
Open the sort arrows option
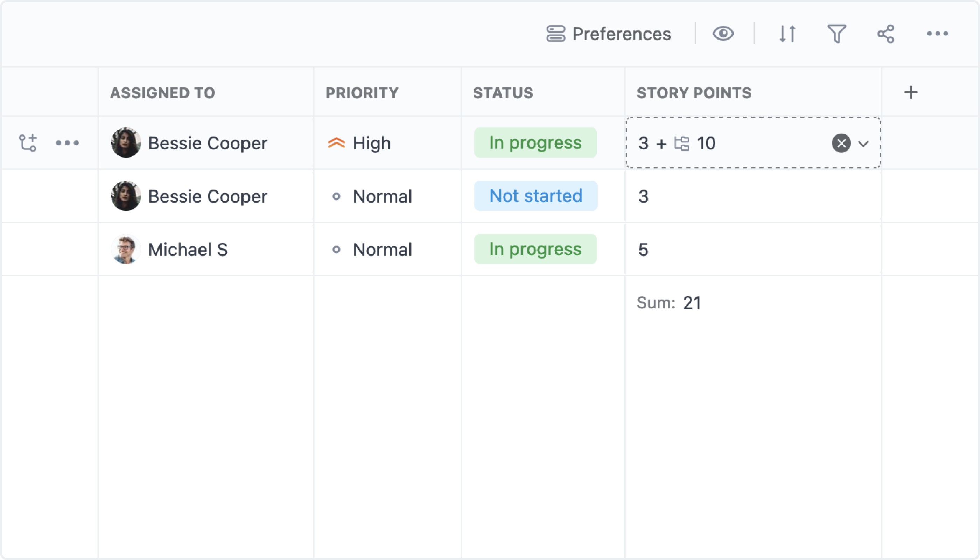787,34
